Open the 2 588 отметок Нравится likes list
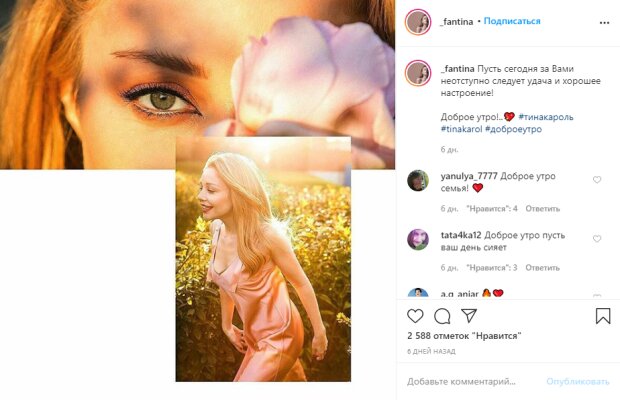The width and height of the screenshot is (620, 400). pyautogui.click(x=464, y=336)
